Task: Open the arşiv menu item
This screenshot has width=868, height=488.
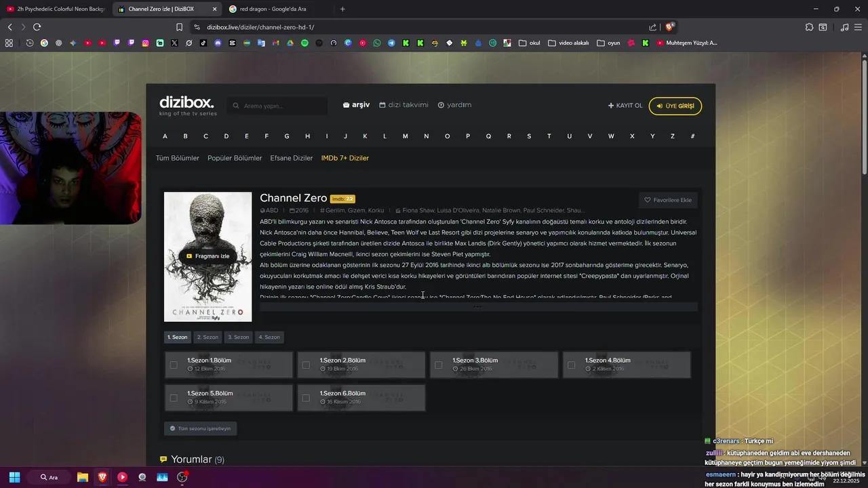Action: point(356,105)
